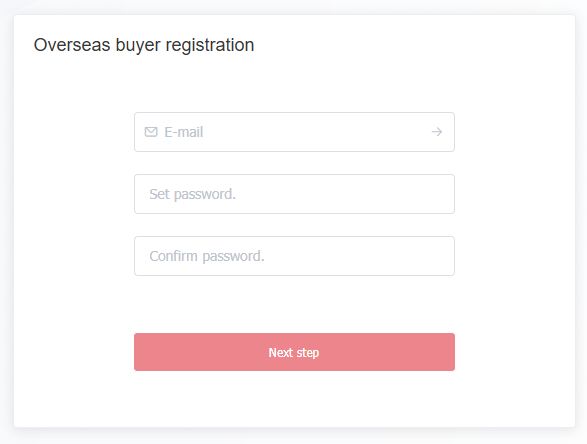Viewport: 587px width, 444px height.
Task: Focus the Confirm password field
Action: click(294, 256)
